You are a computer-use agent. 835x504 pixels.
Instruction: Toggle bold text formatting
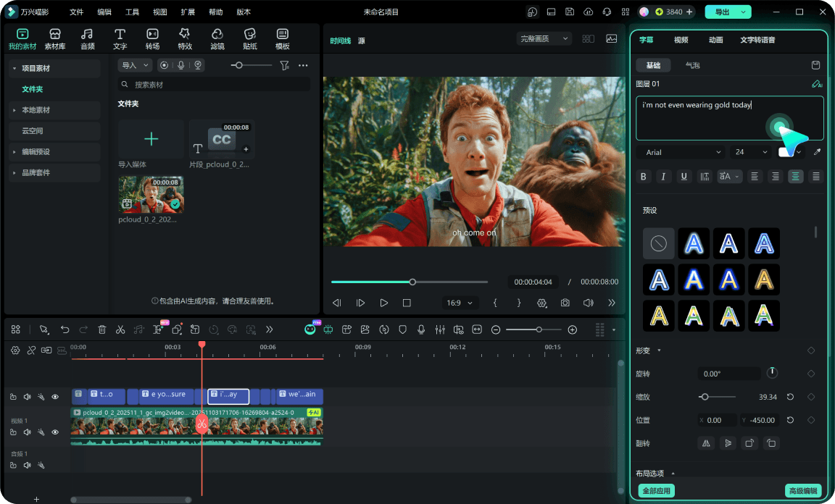(644, 177)
